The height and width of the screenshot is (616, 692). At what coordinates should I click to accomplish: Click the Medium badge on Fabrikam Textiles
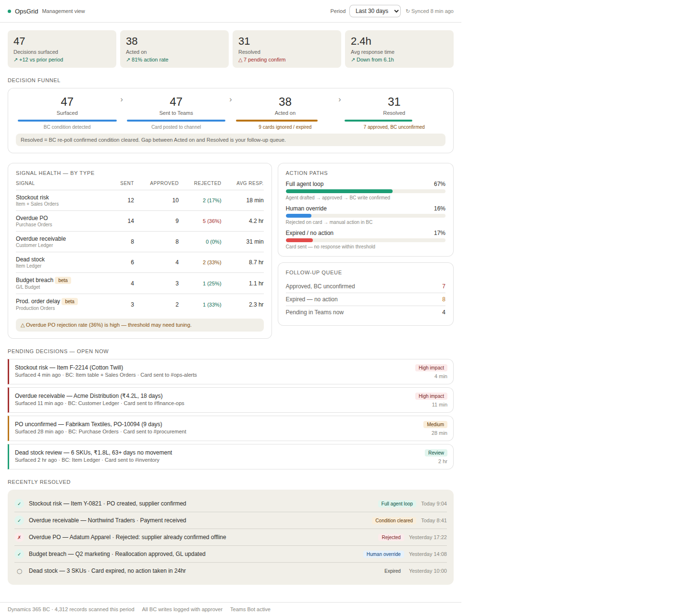(x=435, y=424)
